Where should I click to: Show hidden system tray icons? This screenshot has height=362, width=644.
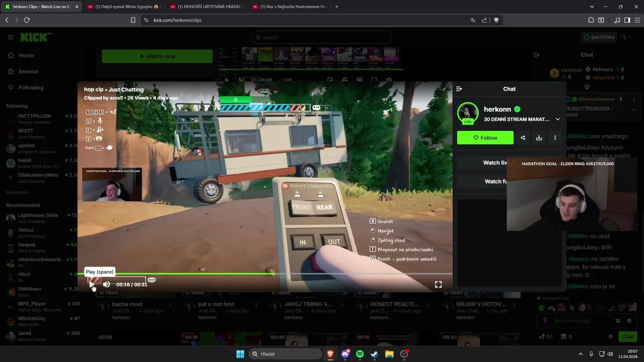(x=580, y=354)
